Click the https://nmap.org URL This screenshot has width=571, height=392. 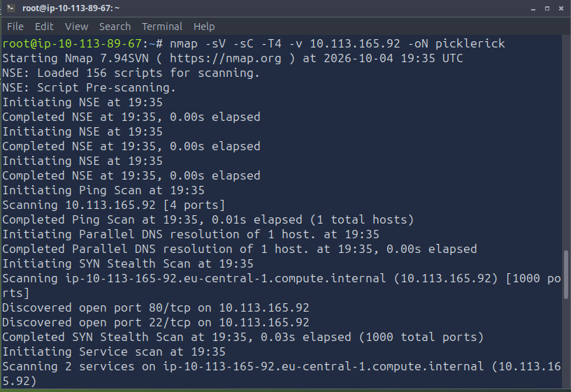pos(226,58)
